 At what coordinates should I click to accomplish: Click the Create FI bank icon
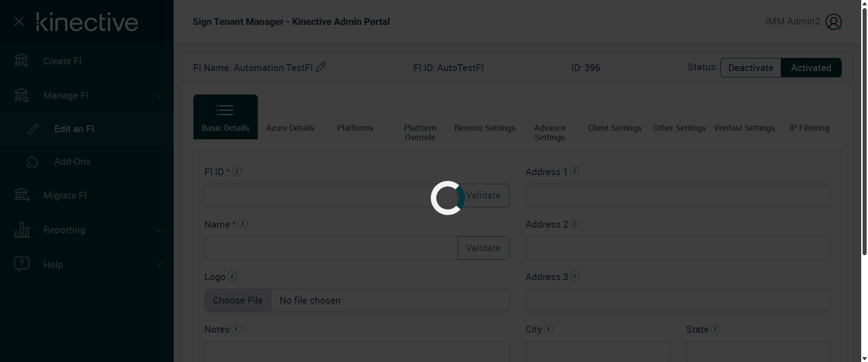(x=21, y=61)
